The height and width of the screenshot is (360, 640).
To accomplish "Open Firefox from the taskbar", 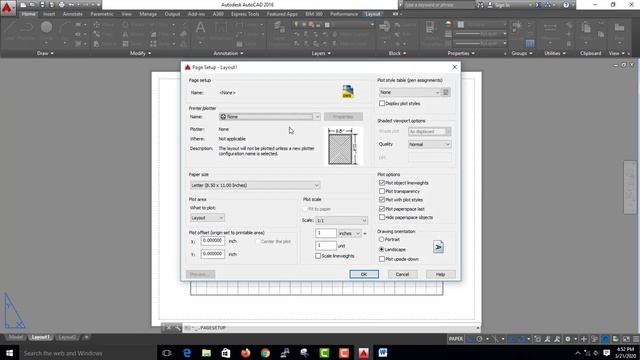I will click(246, 353).
